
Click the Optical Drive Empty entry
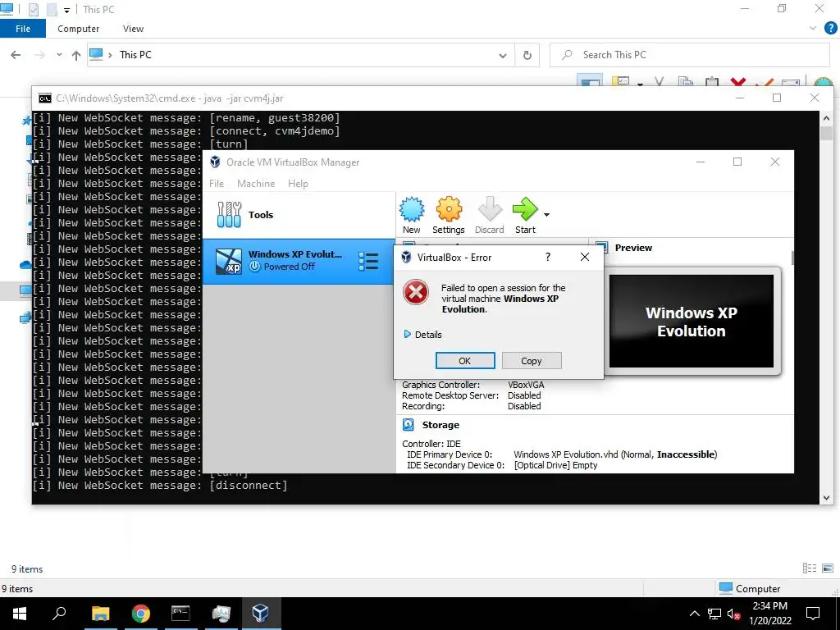555,465
